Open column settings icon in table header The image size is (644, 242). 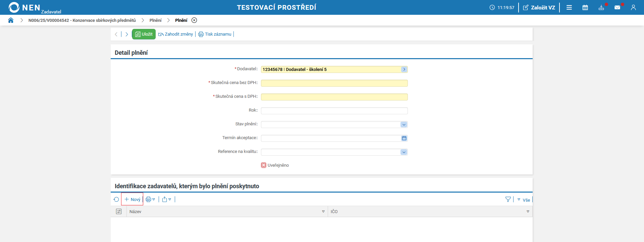(x=119, y=211)
